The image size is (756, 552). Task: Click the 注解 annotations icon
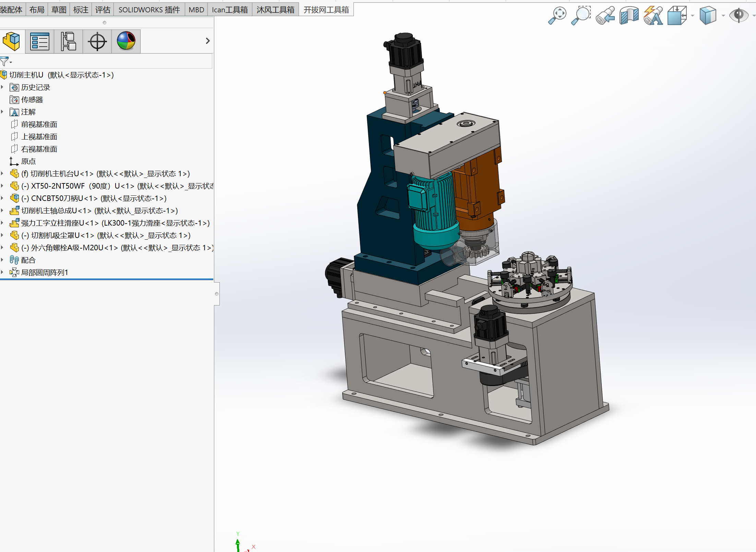click(x=14, y=112)
